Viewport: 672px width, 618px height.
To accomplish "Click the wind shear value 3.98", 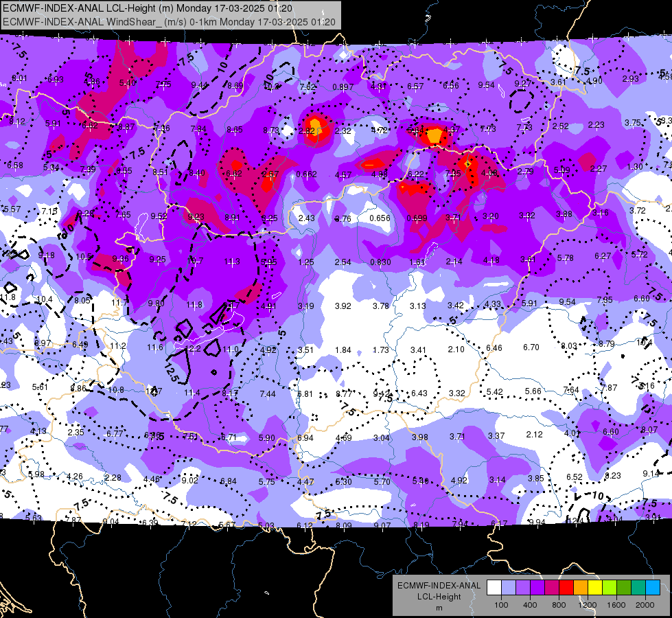I will tap(420, 437).
